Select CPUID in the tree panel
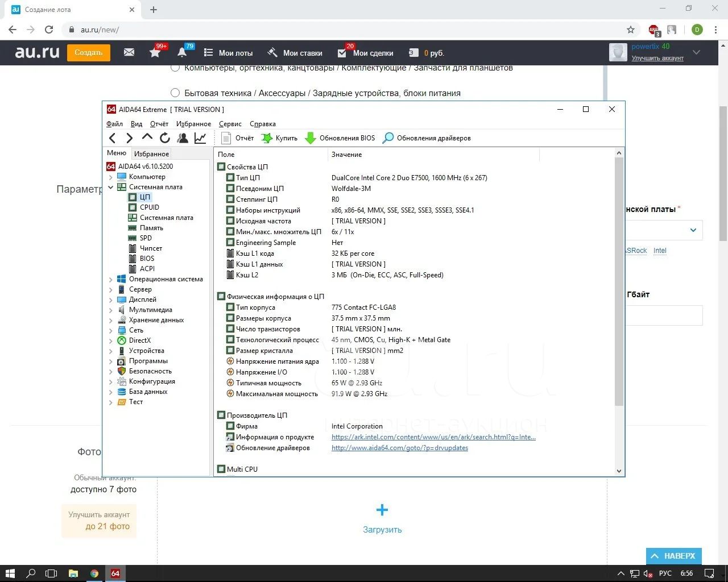Screen dimensions: 728x582 tap(150, 207)
